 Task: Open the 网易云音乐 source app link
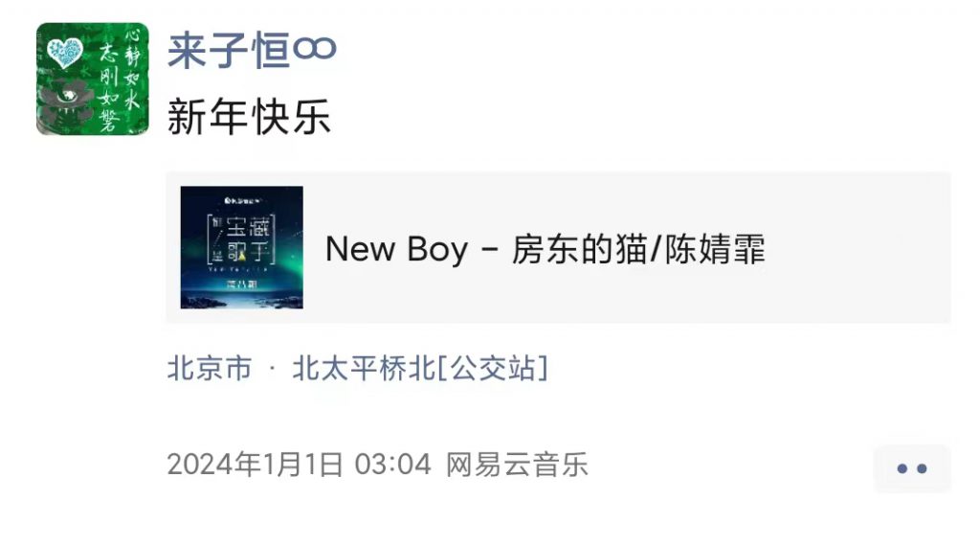[x=516, y=465]
